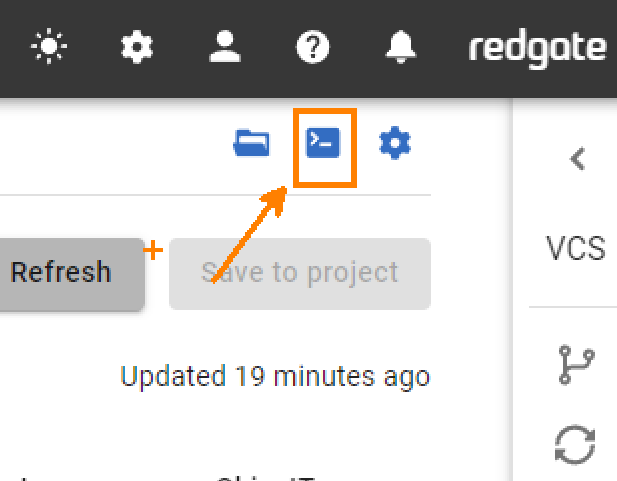
Task: Click the blue gear configuration icon
Action: (x=395, y=144)
